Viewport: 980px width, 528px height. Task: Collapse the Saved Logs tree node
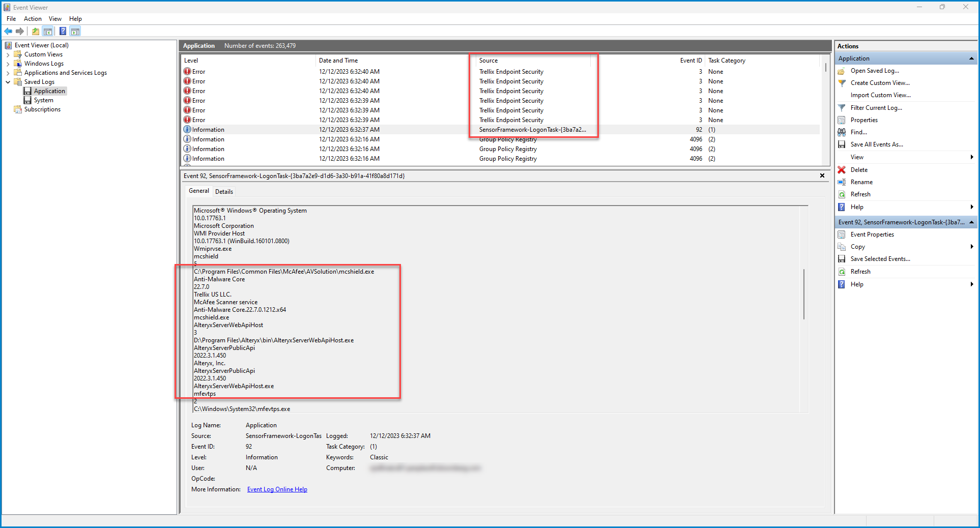click(8, 82)
